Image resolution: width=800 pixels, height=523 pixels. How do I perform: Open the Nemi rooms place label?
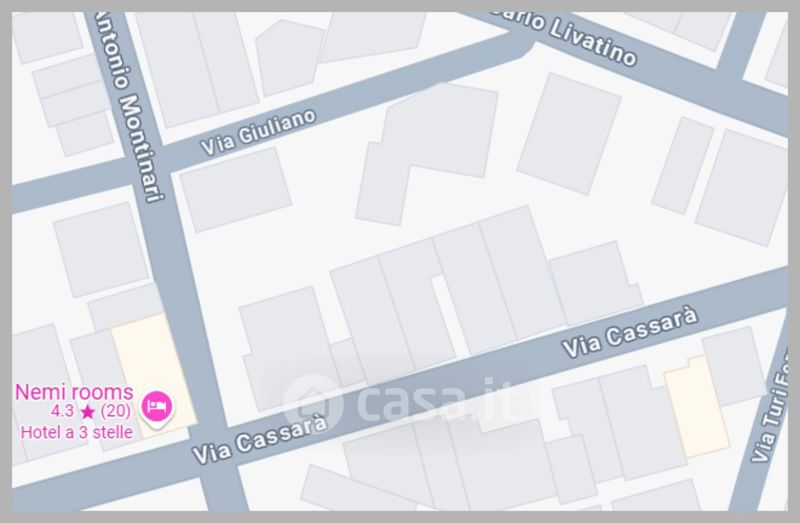coord(74,392)
